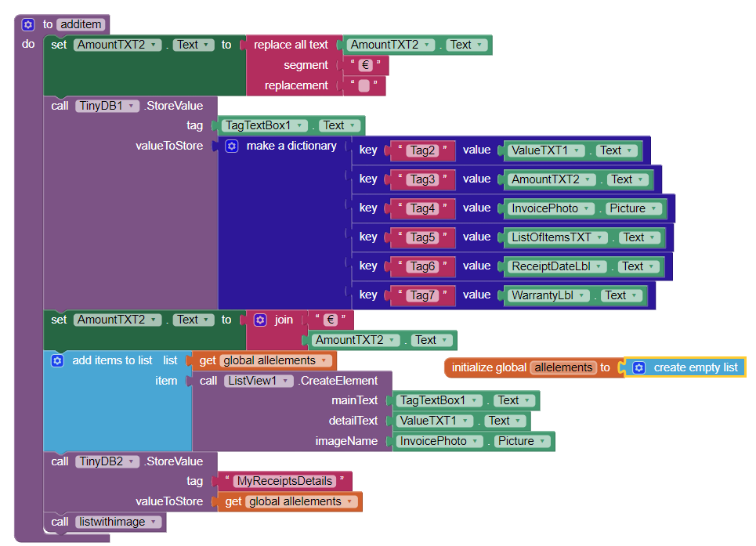The image size is (756, 546).
Task: Click the gear icon on additem procedure
Action: point(28,24)
